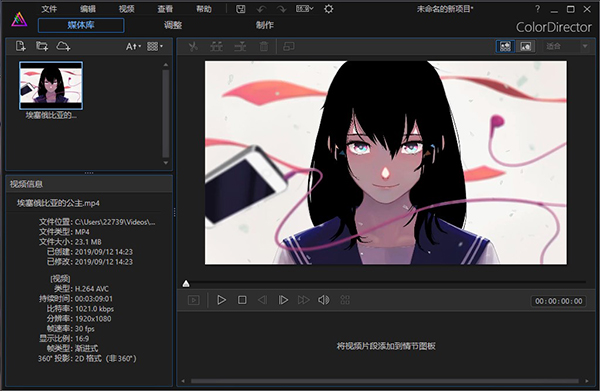600x391 pixels.
Task: Click the preview seek bar track
Action: point(386,282)
